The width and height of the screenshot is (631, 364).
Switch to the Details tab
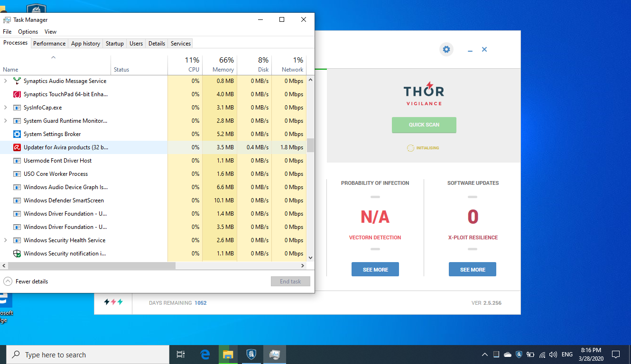[x=157, y=43]
